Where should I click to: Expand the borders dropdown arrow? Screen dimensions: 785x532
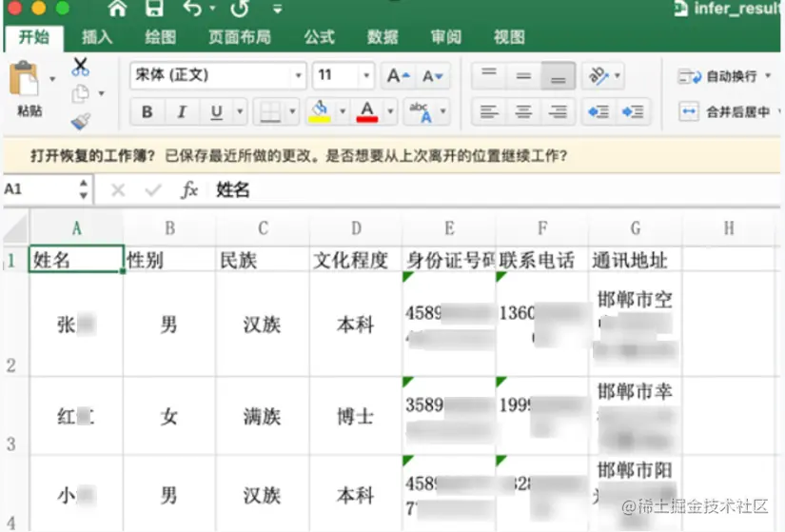(292, 111)
